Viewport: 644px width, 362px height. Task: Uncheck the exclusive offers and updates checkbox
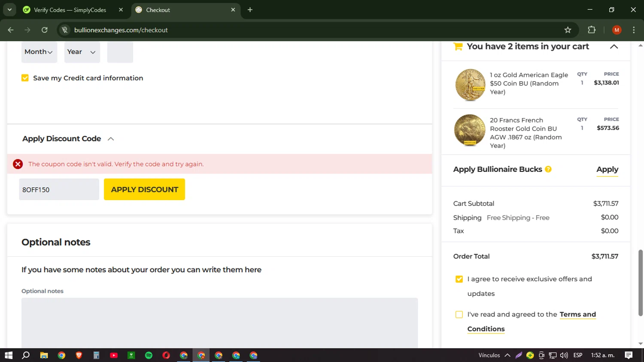[459, 279]
